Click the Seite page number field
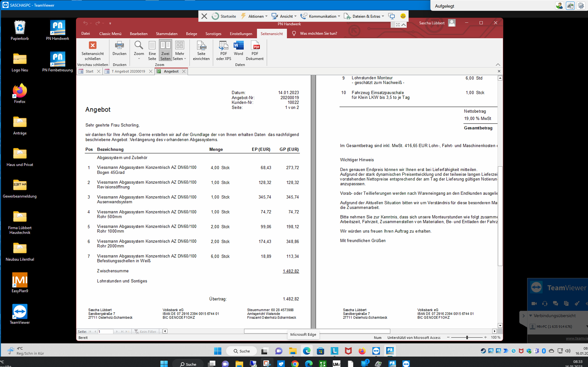Viewport: 588px width, 367px height. (105, 332)
